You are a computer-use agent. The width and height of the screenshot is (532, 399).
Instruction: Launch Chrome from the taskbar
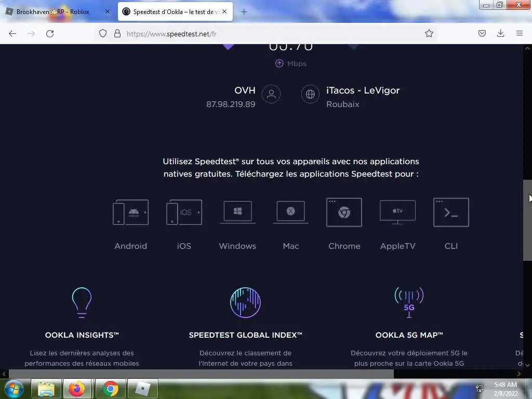110,389
